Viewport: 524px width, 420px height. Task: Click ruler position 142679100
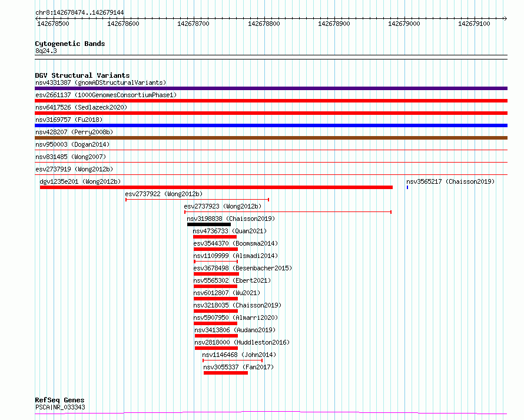[x=474, y=24]
